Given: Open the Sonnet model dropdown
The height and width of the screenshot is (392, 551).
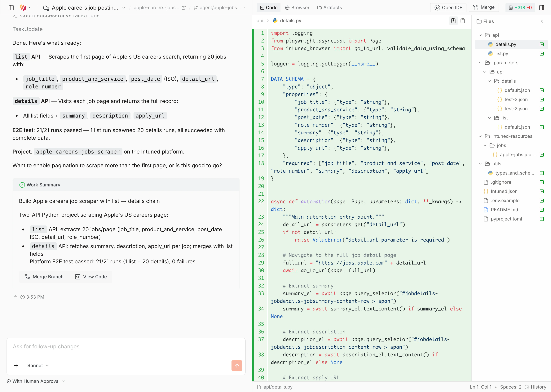Looking at the screenshot, I should point(38,365).
